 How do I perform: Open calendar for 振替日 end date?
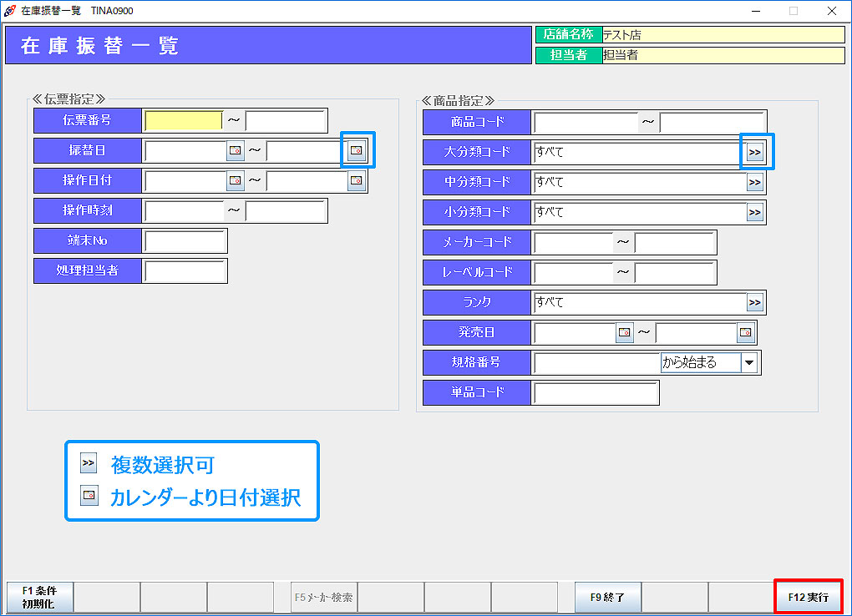coord(357,151)
